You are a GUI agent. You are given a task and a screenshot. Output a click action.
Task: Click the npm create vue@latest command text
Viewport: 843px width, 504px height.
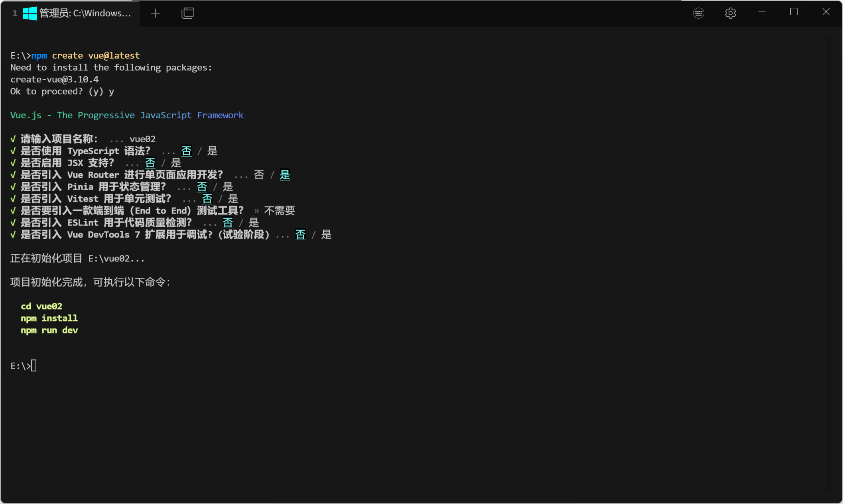pyautogui.click(x=86, y=55)
